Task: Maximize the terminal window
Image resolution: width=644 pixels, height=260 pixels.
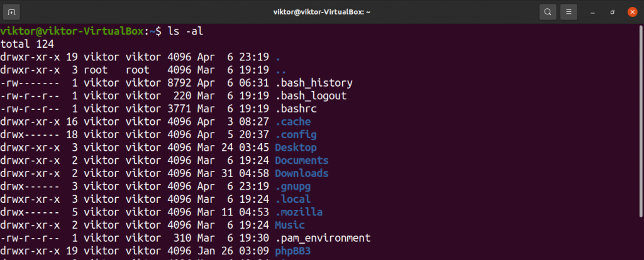Action: [613, 13]
